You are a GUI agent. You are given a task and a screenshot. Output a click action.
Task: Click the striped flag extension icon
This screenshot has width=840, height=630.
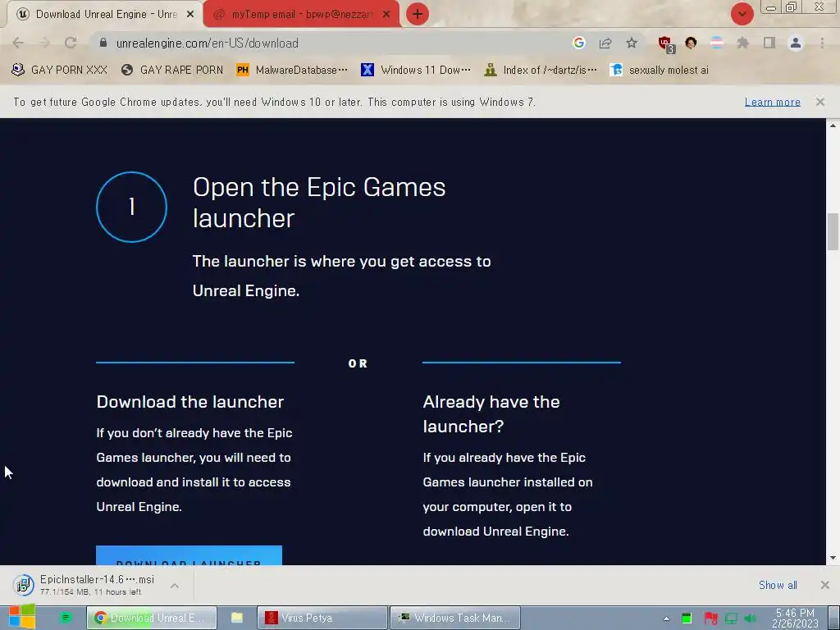tap(717, 43)
